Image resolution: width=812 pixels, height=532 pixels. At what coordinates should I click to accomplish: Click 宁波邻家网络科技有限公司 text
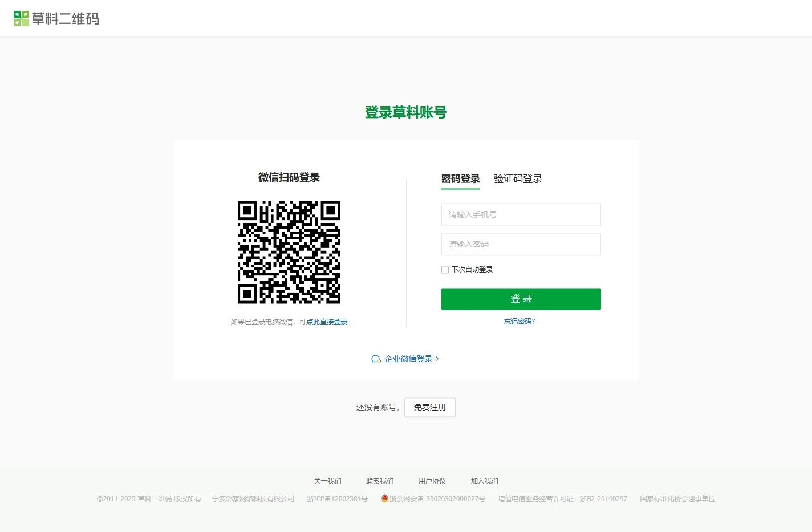[x=253, y=499]
